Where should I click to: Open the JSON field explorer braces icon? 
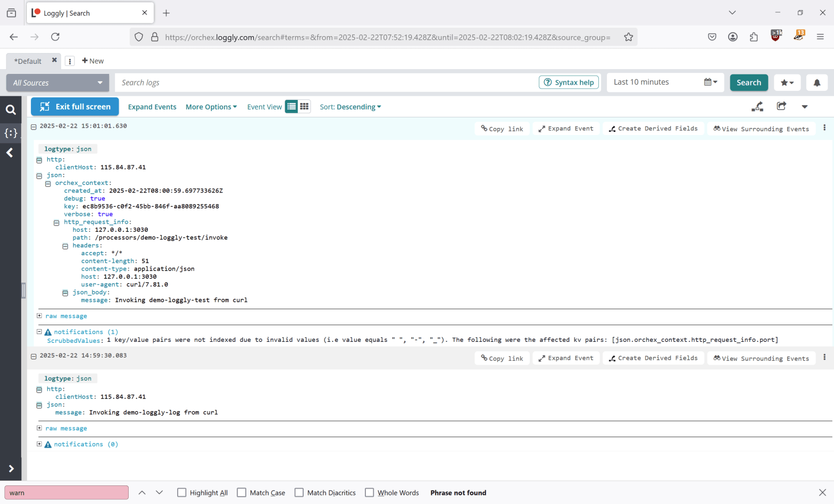tap(11, 133)
